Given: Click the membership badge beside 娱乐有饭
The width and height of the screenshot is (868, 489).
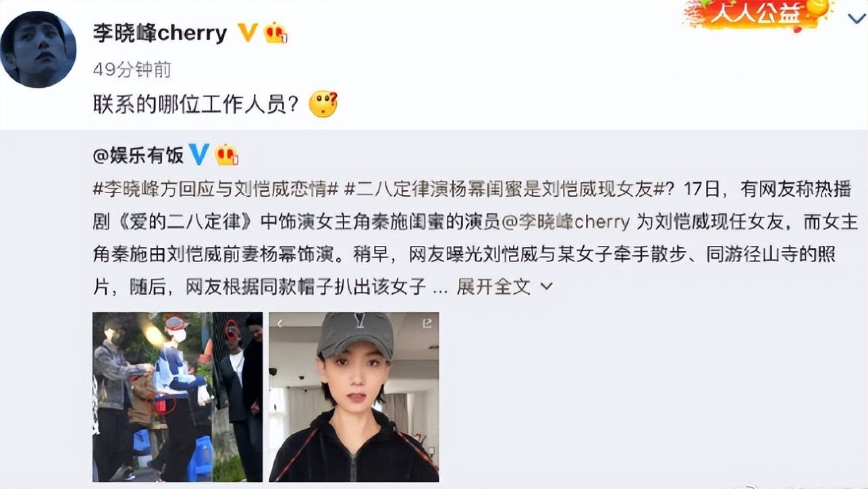Looking at the screenshot, I should pos(227,155).
